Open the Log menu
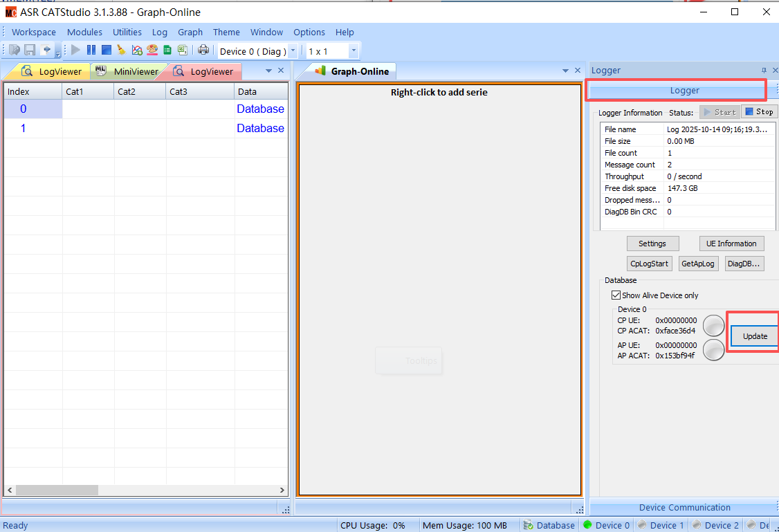The height and width of the screenshot is (532, 779). coord(160,33)
